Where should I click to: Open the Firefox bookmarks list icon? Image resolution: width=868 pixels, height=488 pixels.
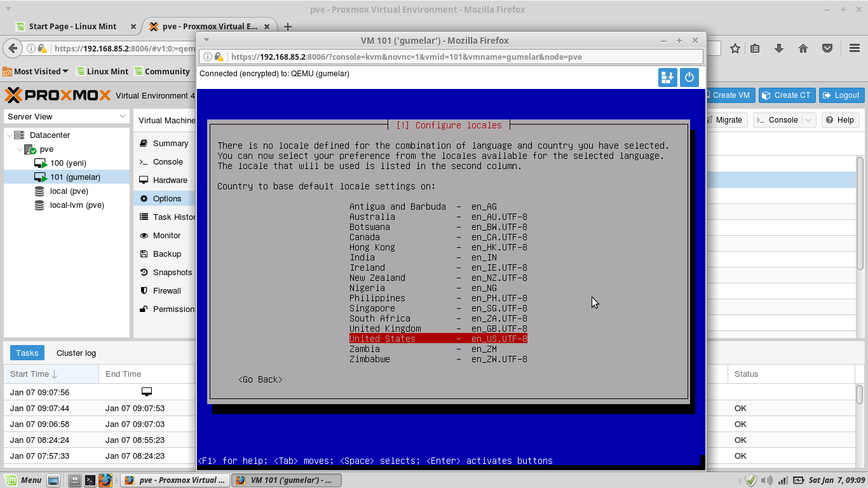pos(755,48)
